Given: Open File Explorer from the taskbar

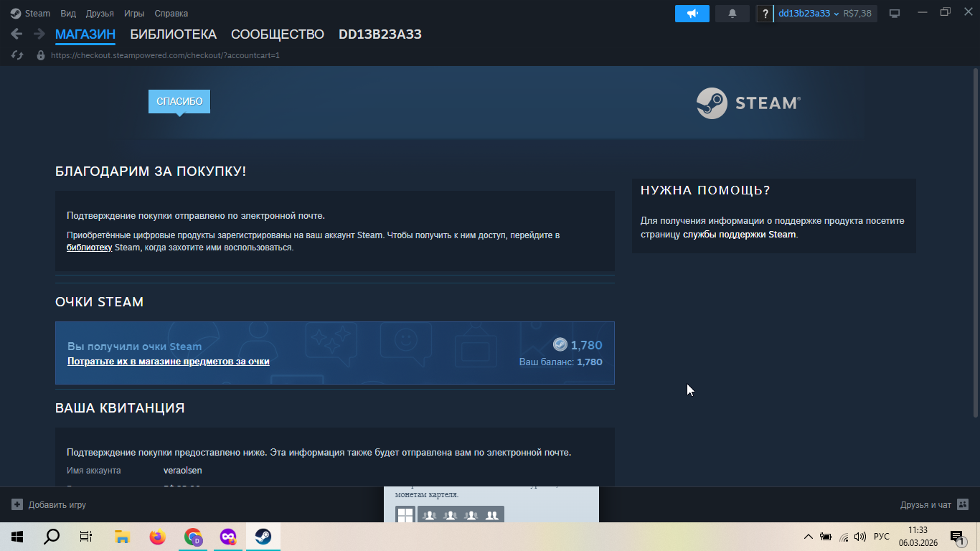Looking at the screenshot, I should pos(122,537).
